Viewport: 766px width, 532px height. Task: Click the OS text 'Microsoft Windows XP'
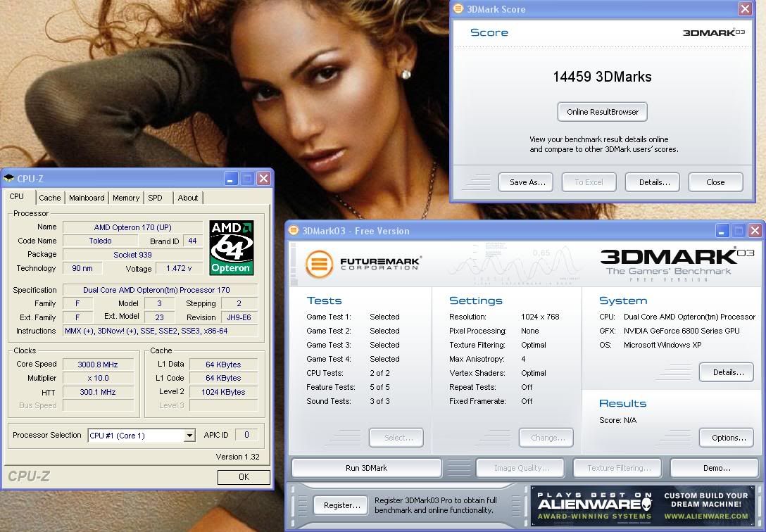(663, 345)
